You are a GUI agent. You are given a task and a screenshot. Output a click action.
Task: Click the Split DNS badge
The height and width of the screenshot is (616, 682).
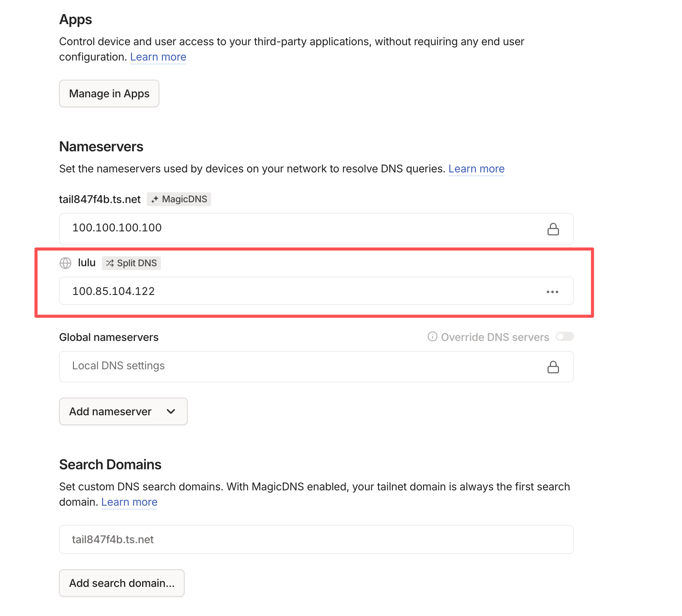tap(131, 263)
